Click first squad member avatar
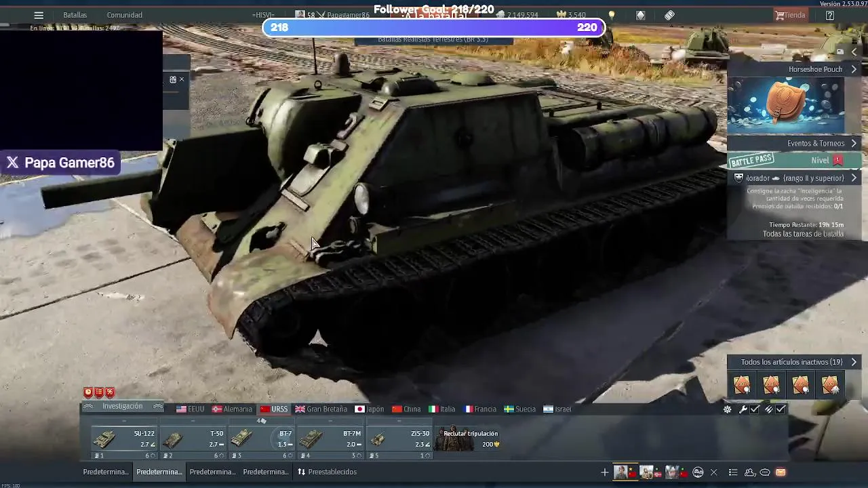The height and width of the screenshot is (488, 868). (620, 472)
